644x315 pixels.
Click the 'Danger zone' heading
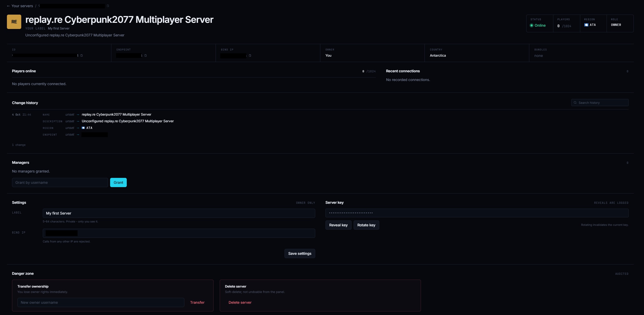point(23,273)
